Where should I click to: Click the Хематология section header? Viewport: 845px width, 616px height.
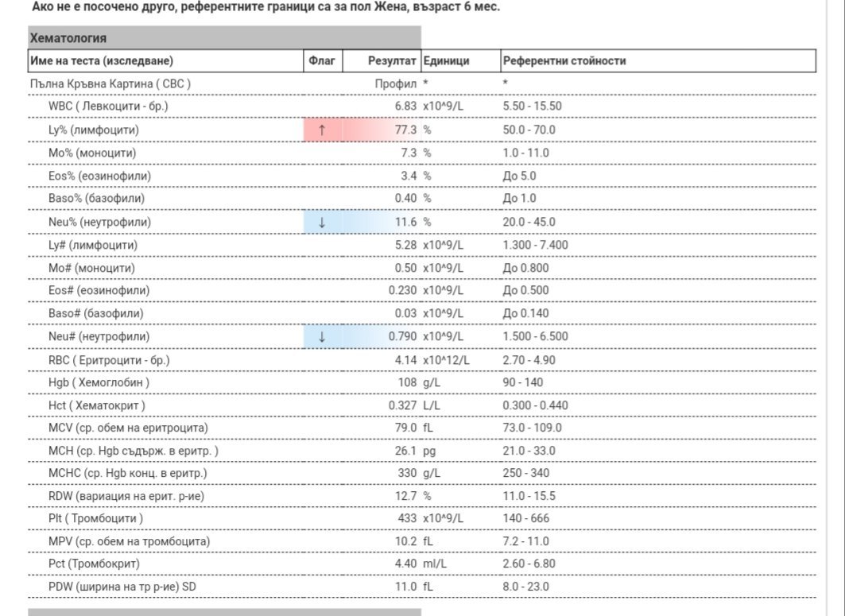point(68,38)
